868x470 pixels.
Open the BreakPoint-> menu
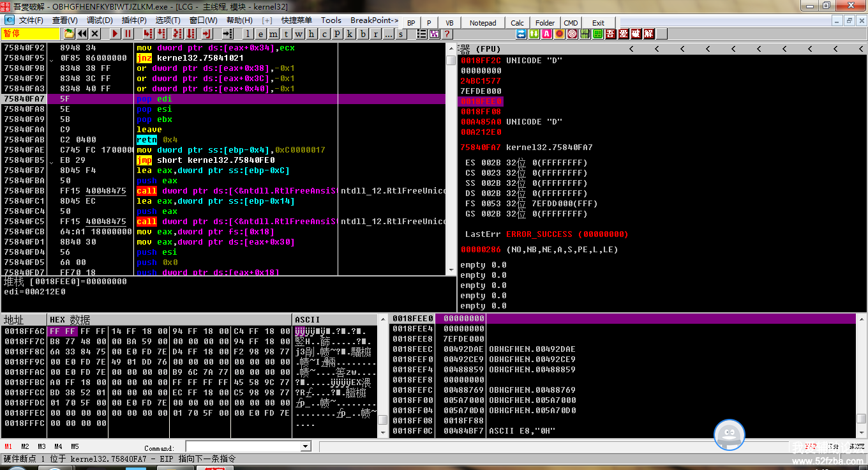(374, 20)
